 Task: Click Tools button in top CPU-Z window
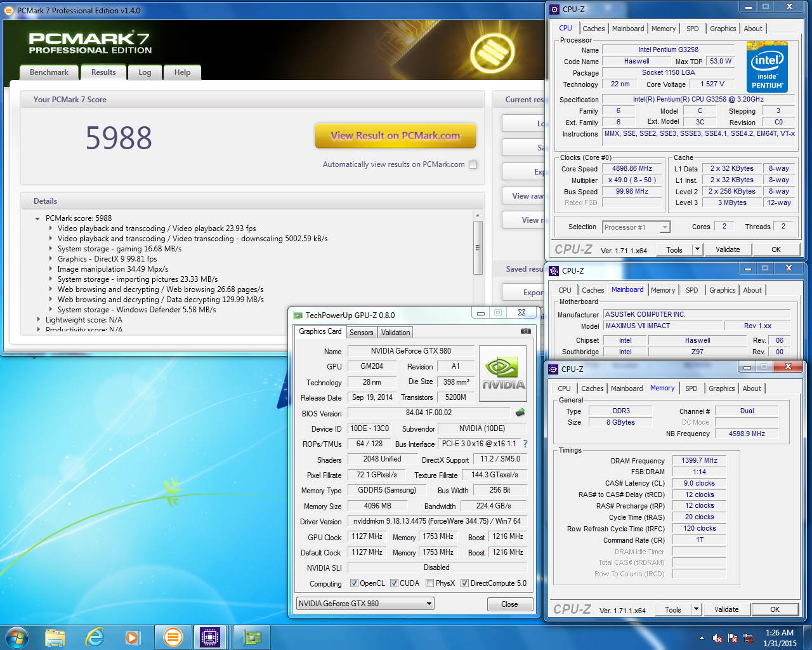(x=674, y=249)
